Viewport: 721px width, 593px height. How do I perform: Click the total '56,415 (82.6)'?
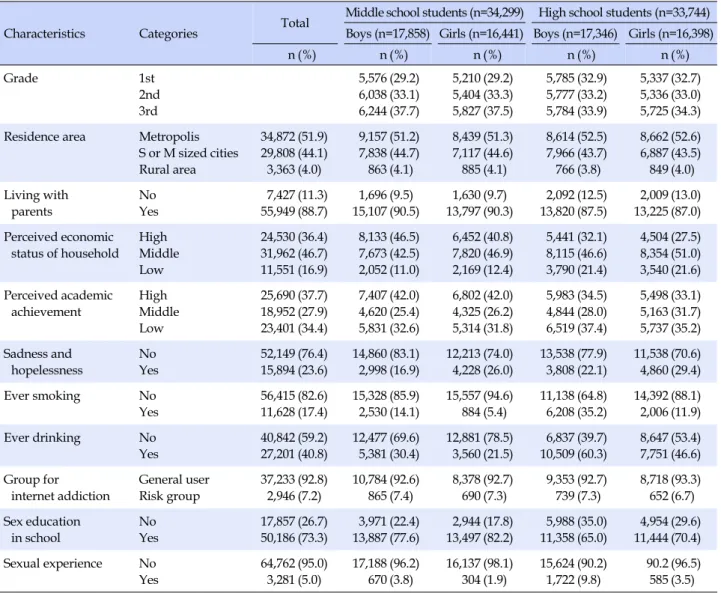pos(294,395)
